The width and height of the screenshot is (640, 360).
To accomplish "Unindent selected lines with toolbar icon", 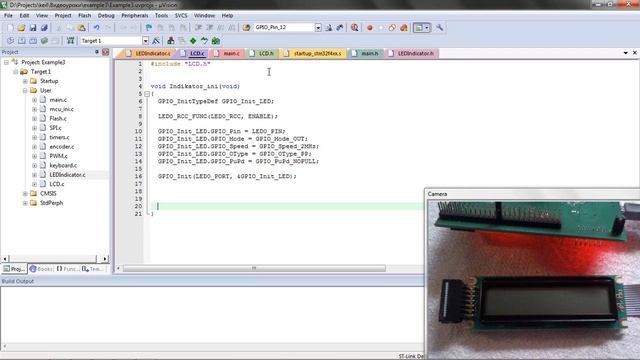I will click(209, 28).
